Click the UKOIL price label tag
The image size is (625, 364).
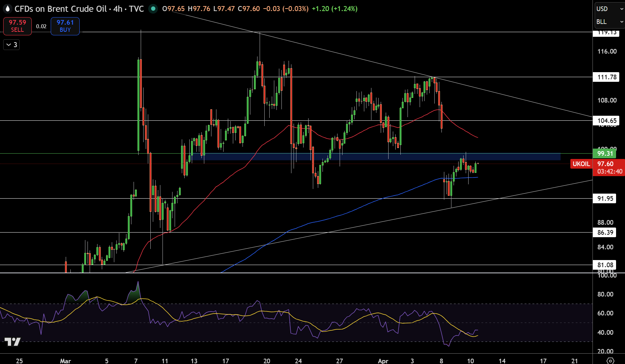581,164
